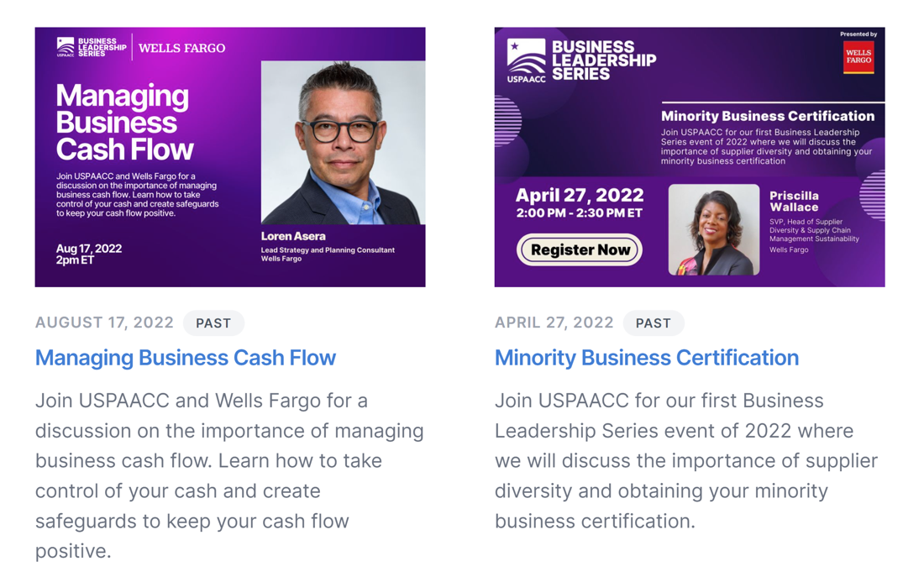Click the USPAACC flag logo in right banner

click(526, 60)
